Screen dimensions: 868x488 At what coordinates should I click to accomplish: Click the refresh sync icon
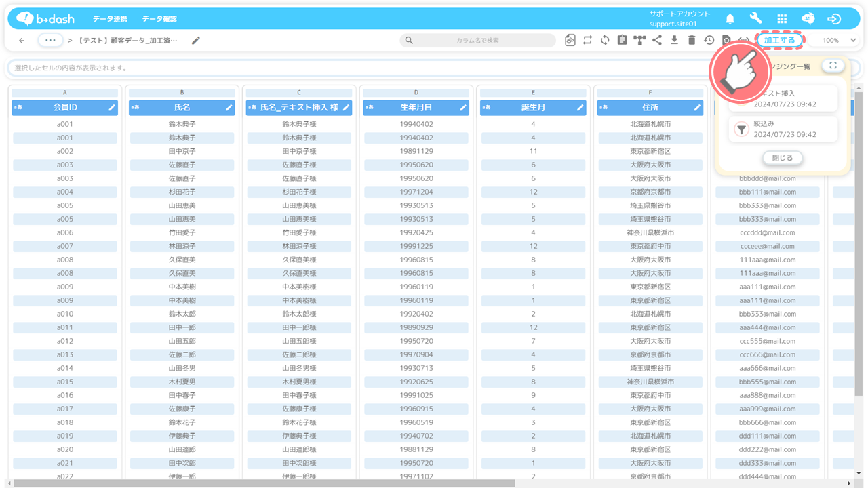click(605, 41)
